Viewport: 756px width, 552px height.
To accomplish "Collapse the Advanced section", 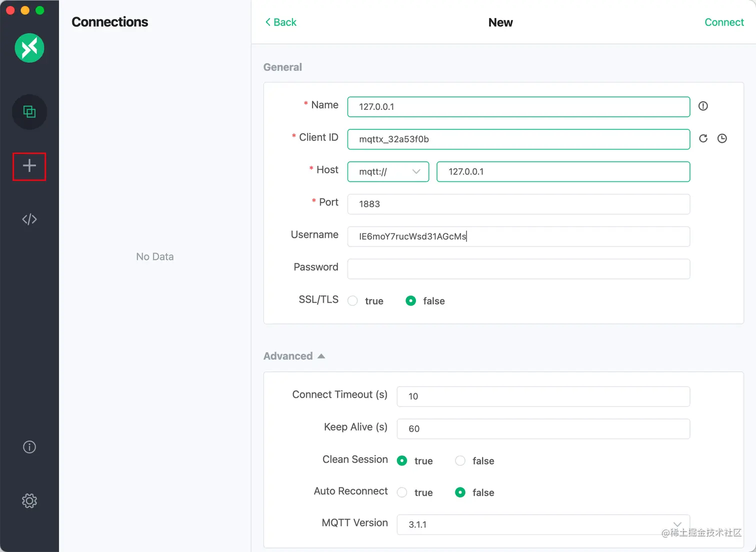I will coord(294,356).
